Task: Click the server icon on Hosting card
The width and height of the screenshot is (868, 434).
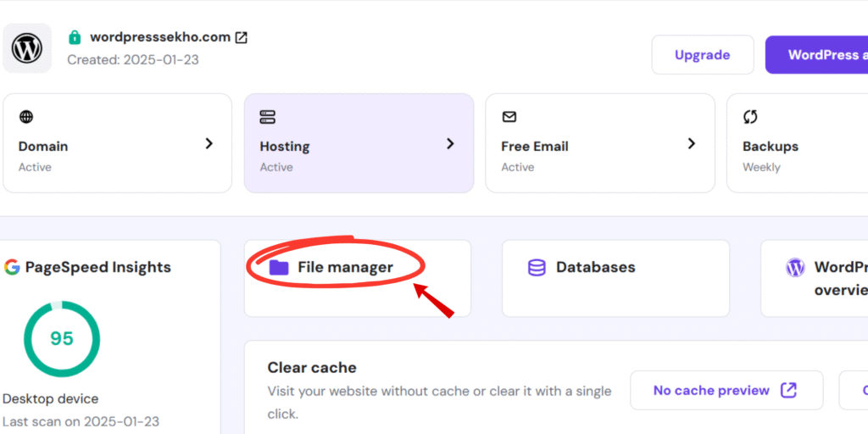Action: (267, 117)
